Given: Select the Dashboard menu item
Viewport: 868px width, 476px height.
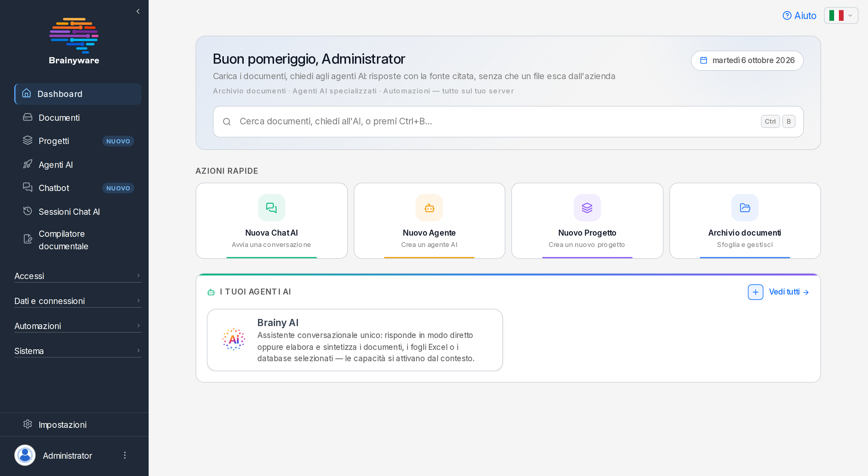Looking at the screenshot, I should pos(78,94).
